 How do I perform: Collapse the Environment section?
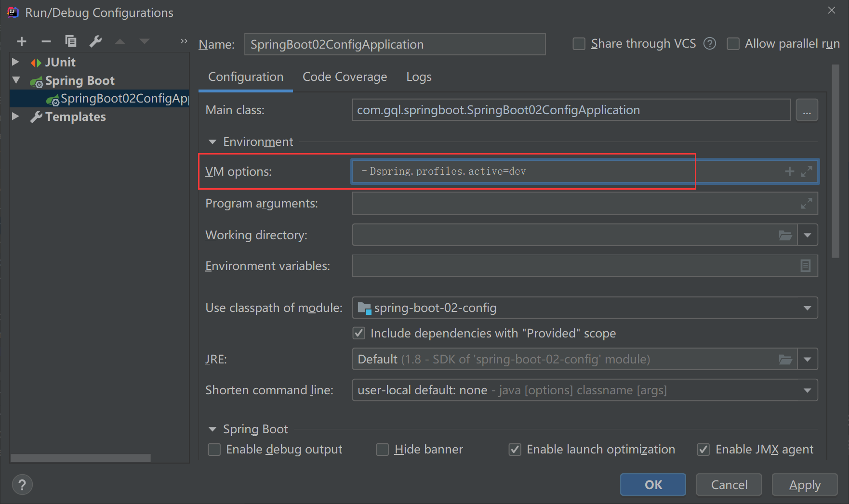click(x=212, y=142)
